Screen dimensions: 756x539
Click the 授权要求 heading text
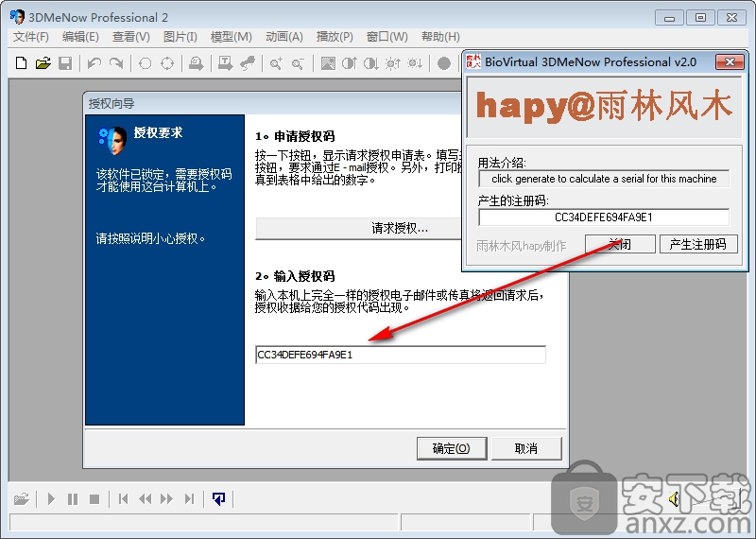(158, 132)
